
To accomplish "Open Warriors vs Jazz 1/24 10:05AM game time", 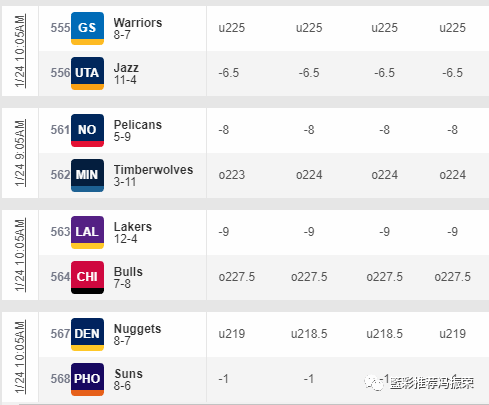I will tap(20, 51).
